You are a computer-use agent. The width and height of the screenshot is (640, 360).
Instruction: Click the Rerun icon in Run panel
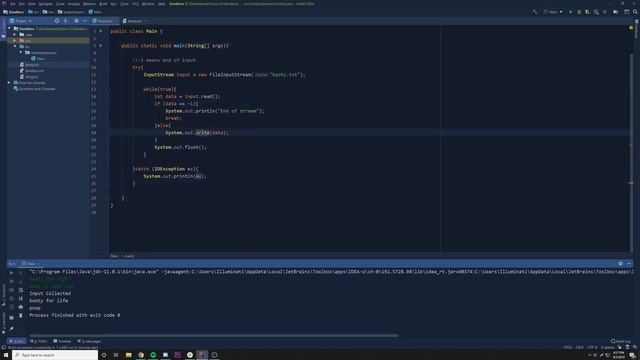[11, 272]
